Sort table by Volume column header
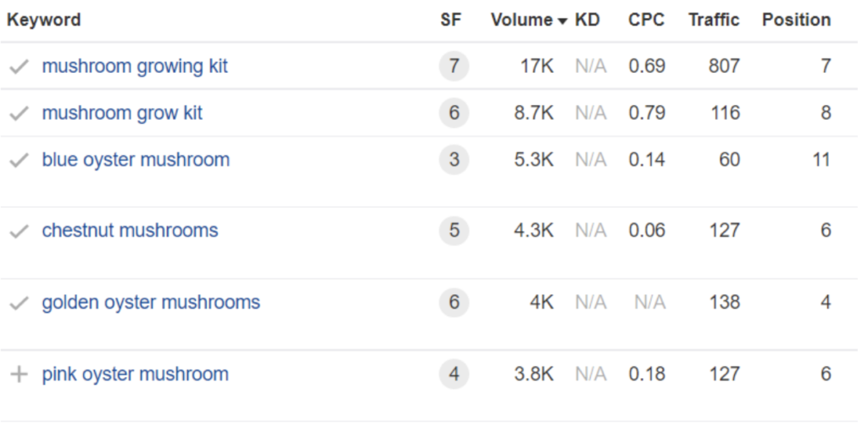The height and width of the screenshot is (429, 868). pyautogui.click(x=521, y=20)
